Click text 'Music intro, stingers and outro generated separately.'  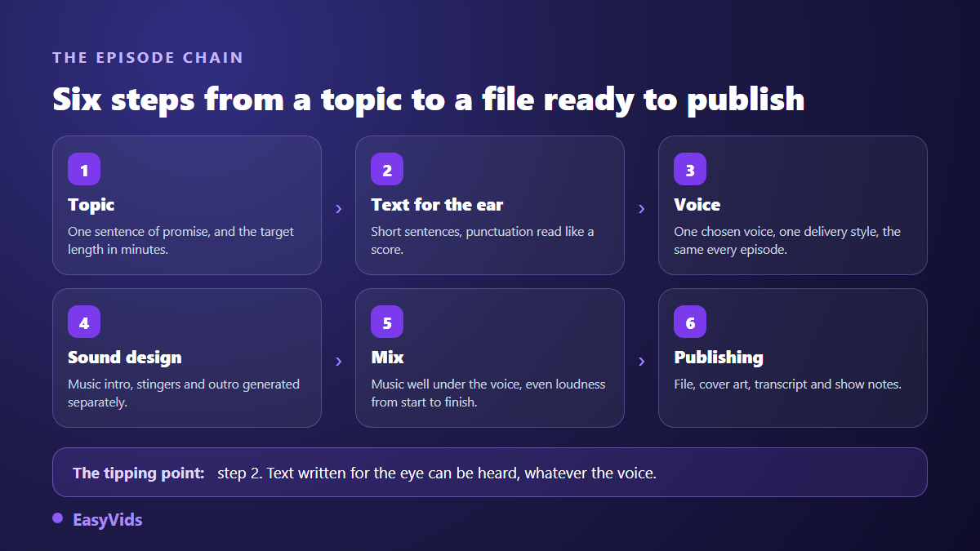[184, 393]
